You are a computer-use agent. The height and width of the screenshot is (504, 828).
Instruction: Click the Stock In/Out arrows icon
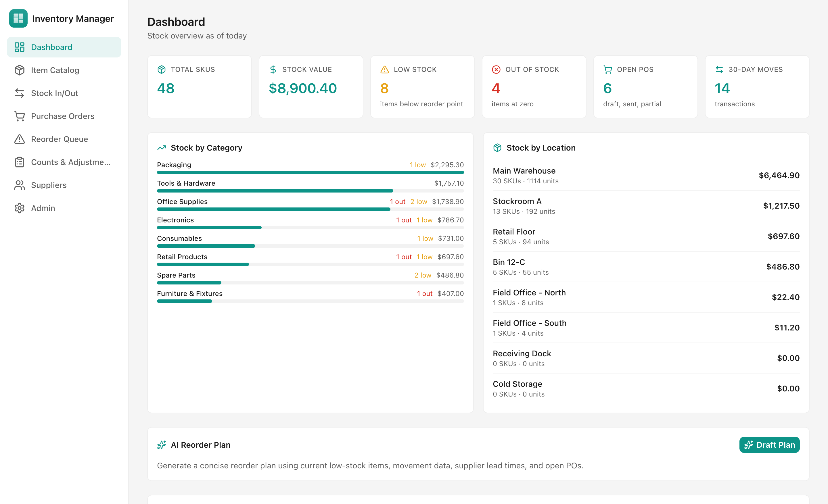pyautogui.click(x=20, y=93)
